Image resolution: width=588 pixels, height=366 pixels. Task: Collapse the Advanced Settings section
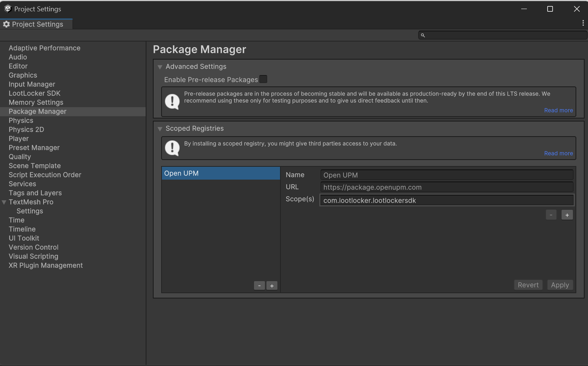click(160, 67)
